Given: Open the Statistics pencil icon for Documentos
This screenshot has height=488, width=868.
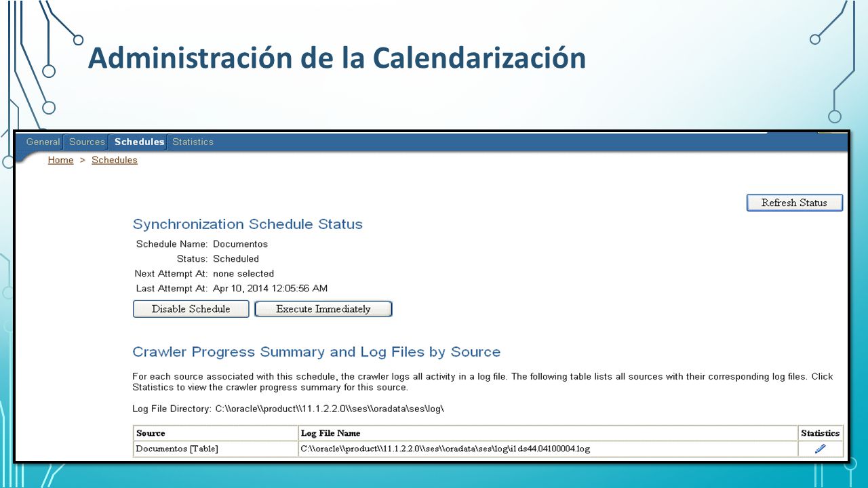Looking at the screenshot, I should point(820,449).
